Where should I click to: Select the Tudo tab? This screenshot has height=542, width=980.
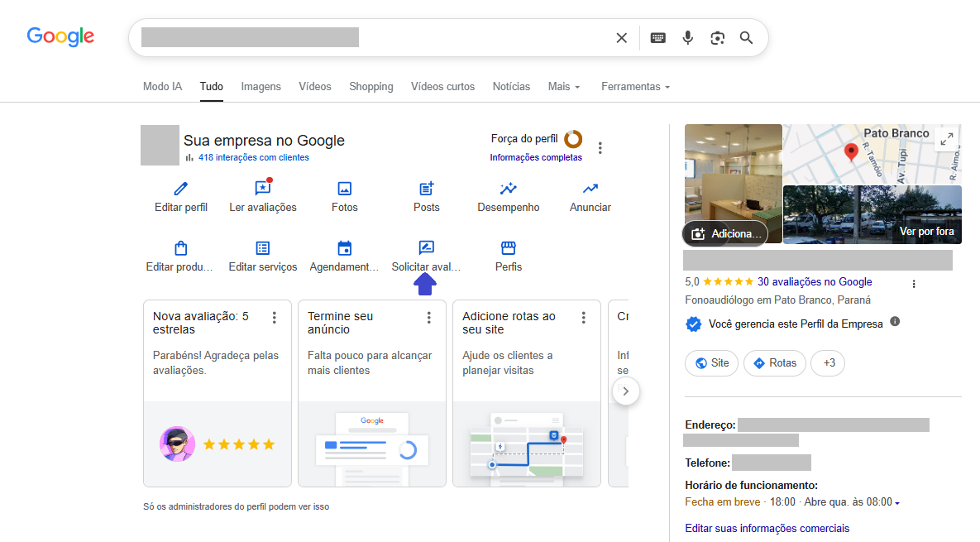coord(211,86)
